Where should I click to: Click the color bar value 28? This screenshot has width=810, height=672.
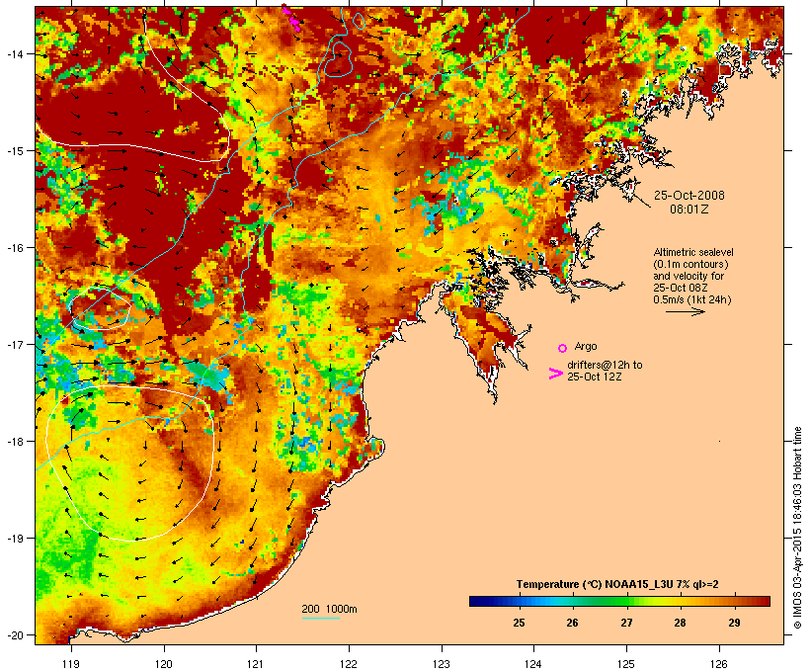pyautogui.click(x=680, y=623)
